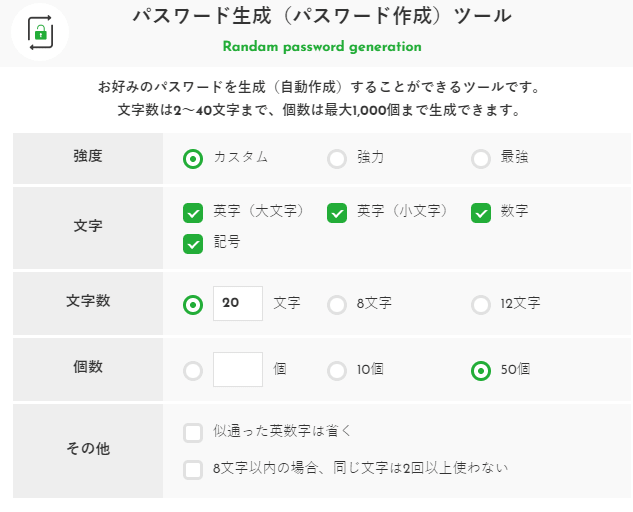Enable 似通った英数字は省く checkbox

point(193,432)
